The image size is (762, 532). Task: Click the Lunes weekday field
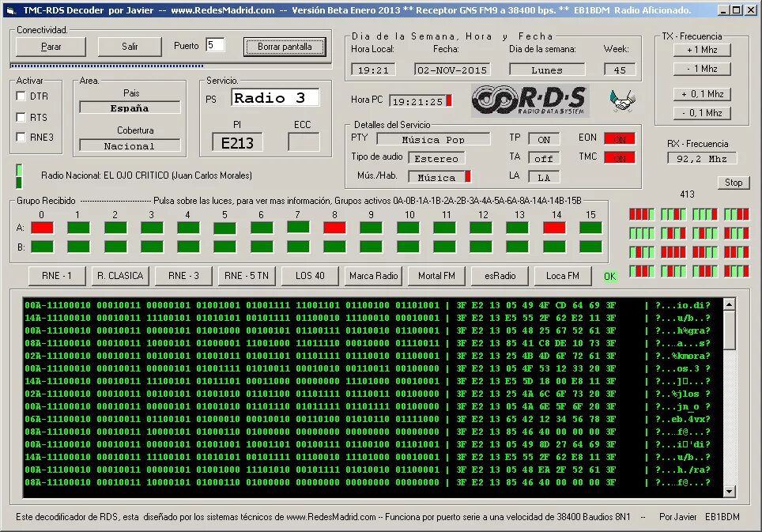point(547,70)
